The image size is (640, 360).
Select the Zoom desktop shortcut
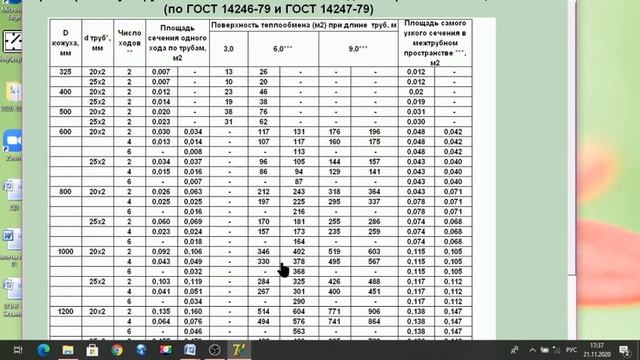[x=13, y=144]
